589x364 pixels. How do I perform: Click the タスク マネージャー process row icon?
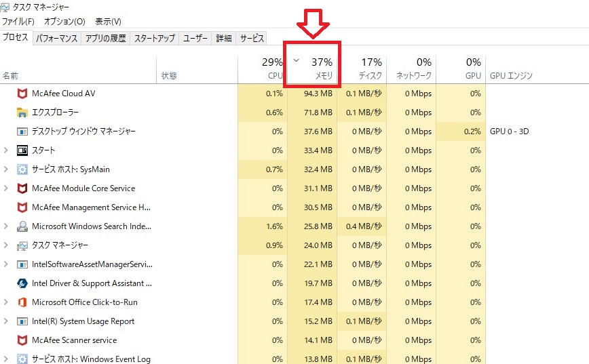tap(22, 245)
